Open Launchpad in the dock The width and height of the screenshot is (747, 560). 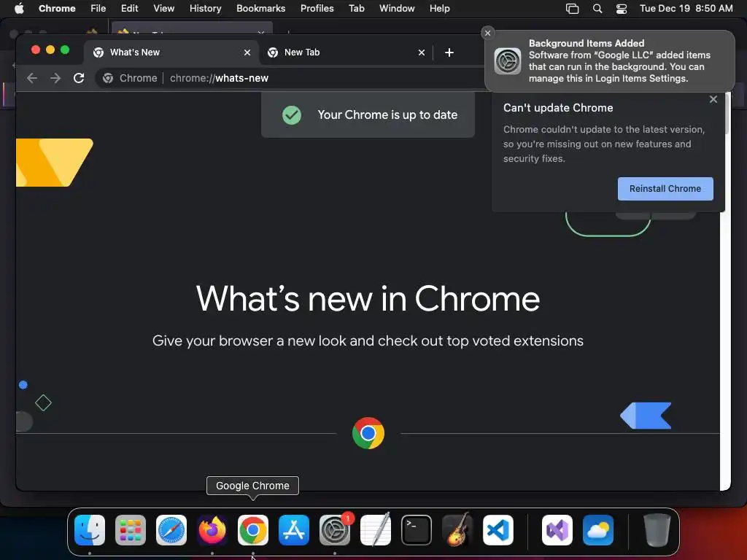[131, 530]
